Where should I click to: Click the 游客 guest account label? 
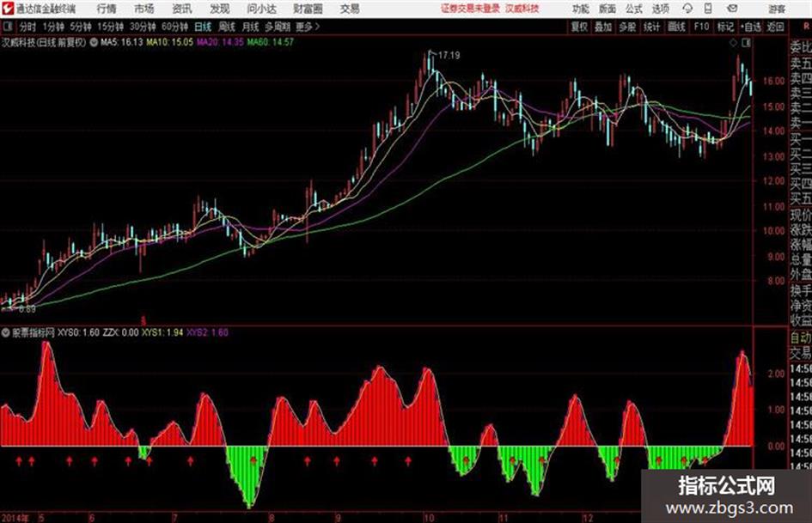[777, 9]
